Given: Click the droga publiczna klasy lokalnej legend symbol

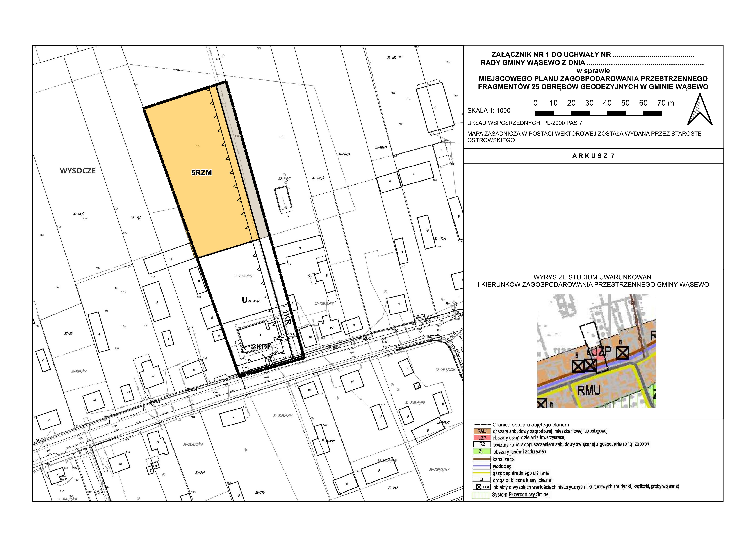Looking at the screenshot, I should click(481, 480).
